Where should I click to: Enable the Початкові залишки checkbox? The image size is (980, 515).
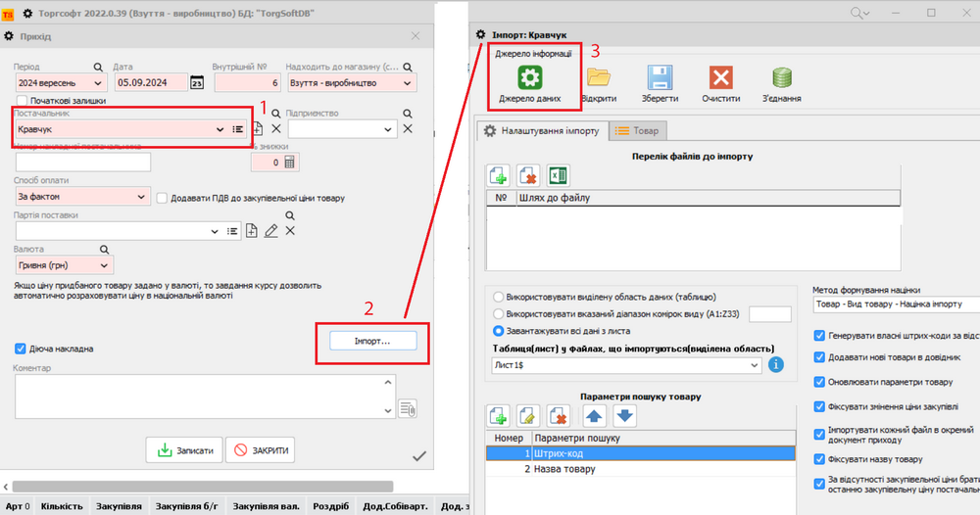pyautogui.click(x=23, y=100)
